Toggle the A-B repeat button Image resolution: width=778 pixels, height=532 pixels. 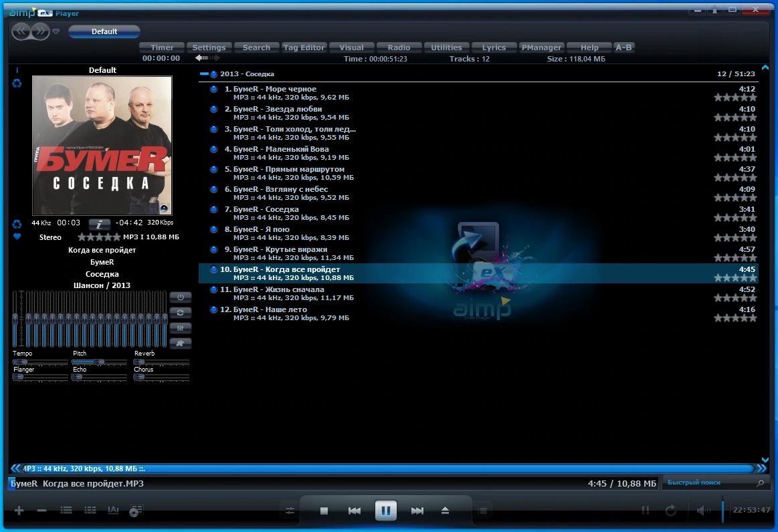[x=623, y=47]
